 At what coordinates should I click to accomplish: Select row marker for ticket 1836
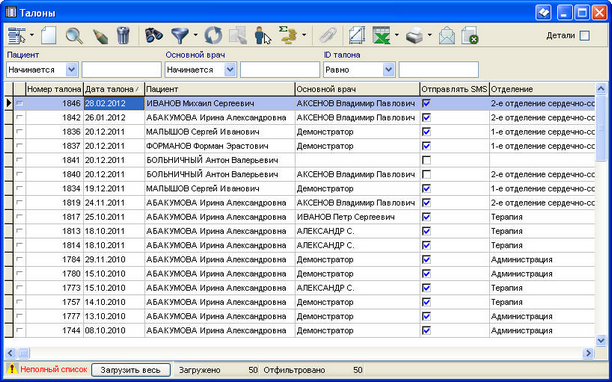coord(9,132)
